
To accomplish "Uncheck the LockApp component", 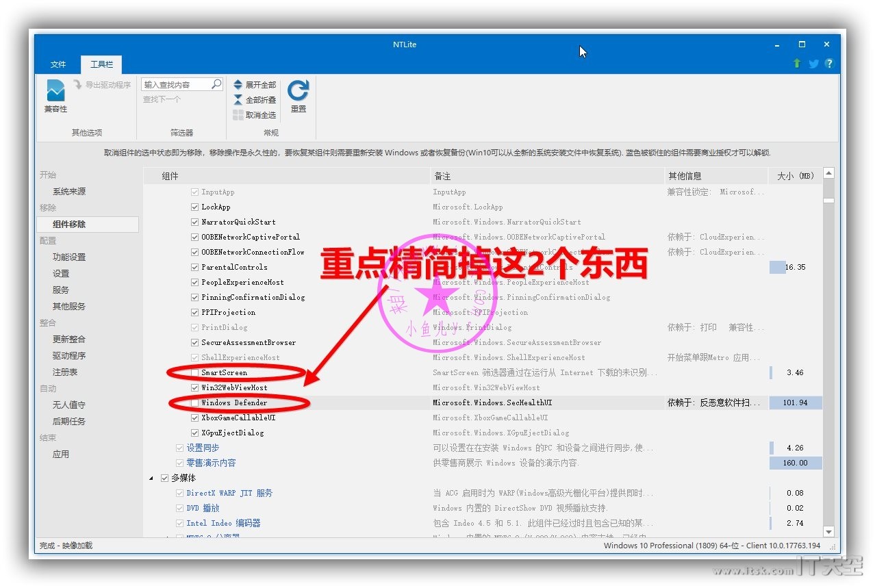I will pyautogui.click(x=195, y=207).
